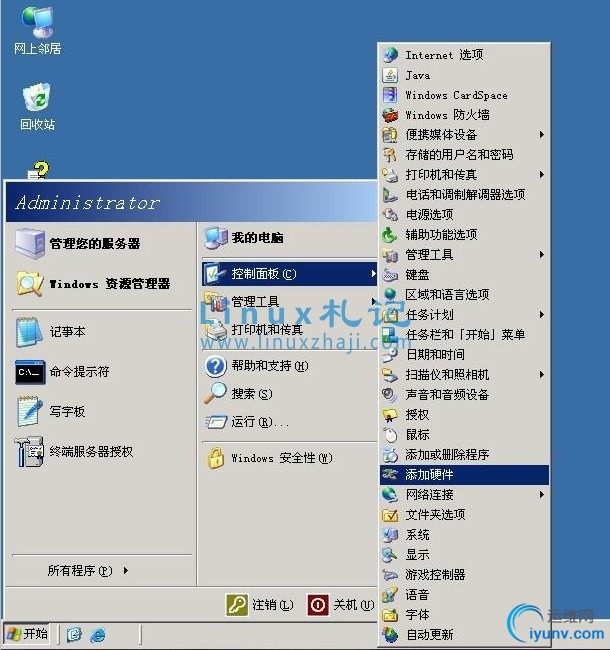Click the Windows CardSpace icon
This screenshot has width=610, height=650.
390,95
